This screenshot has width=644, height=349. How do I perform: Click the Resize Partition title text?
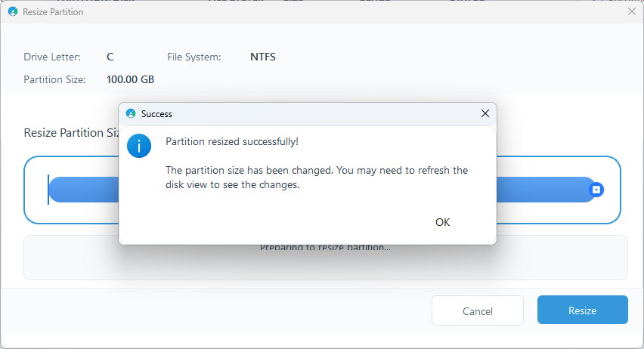click(x=53, y=12)
